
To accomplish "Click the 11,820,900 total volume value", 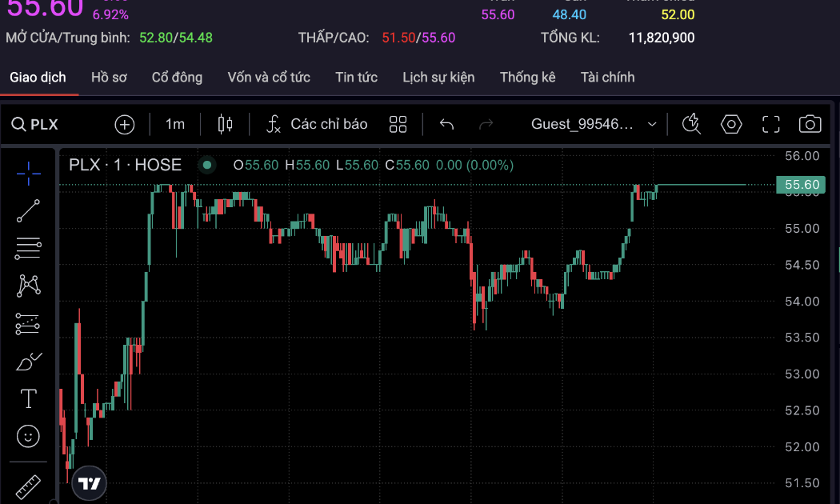I will click(x=661, y=38).
